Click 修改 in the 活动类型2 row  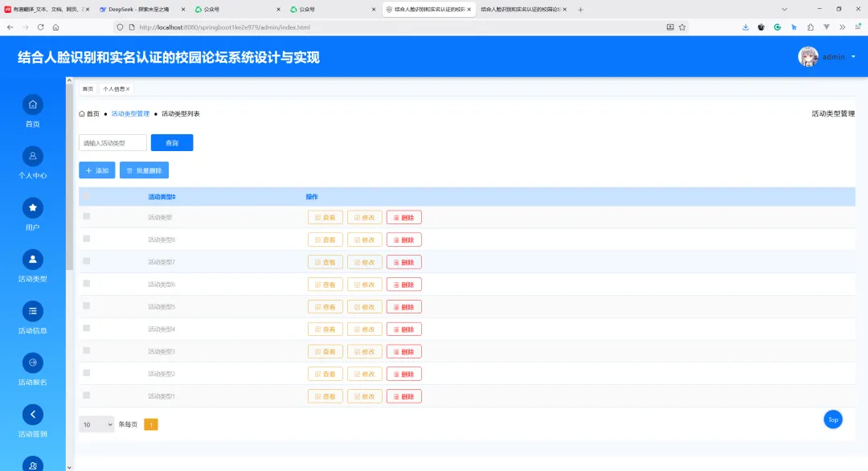point(365,374)
